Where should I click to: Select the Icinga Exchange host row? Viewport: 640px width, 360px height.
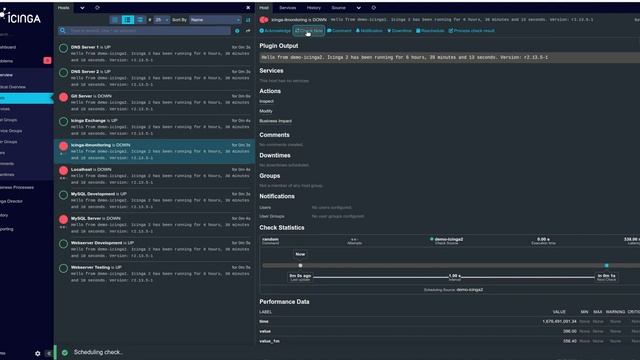tap(155, 127)
